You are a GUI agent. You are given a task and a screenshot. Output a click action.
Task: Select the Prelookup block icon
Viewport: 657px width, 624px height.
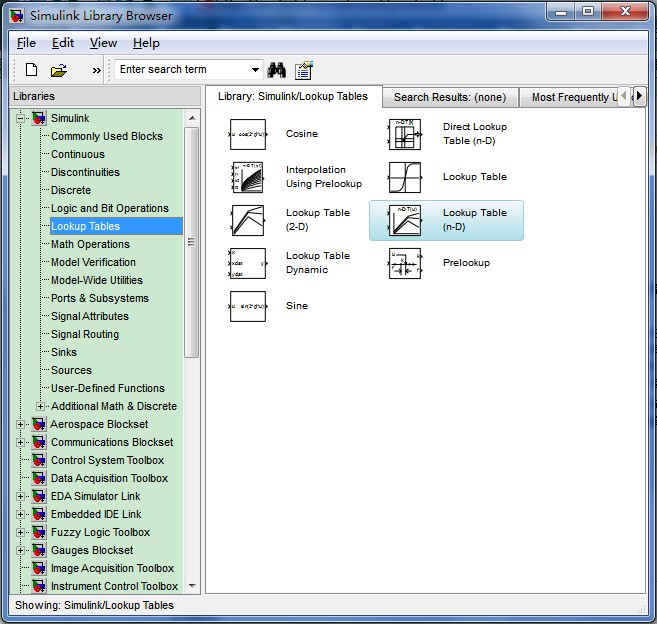(x=405, y=264)
